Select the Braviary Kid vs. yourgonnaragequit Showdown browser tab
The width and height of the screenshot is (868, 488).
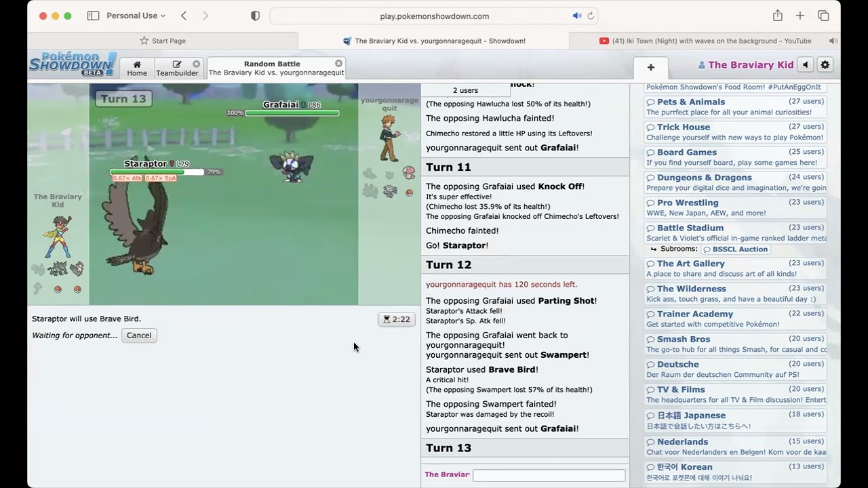coord(434,41)
